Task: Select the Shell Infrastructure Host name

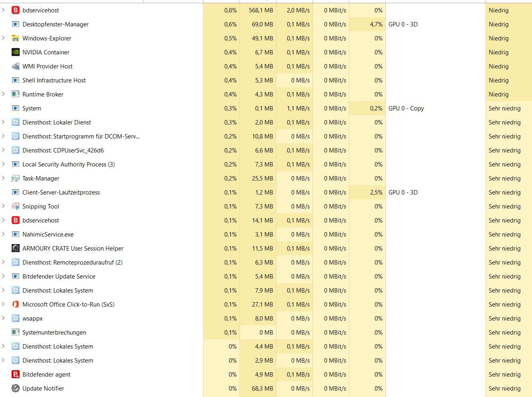Action: pyautogui.click(x=54, y=80)
